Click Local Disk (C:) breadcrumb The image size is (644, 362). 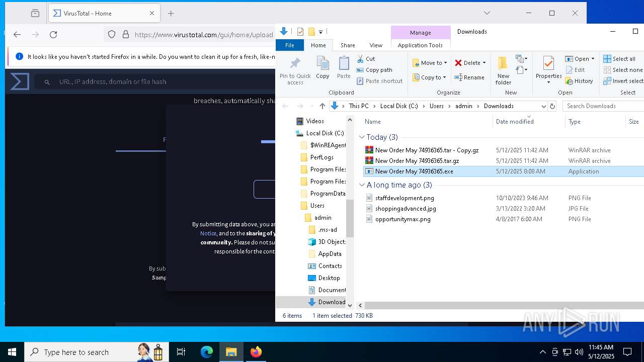(399, 106)
